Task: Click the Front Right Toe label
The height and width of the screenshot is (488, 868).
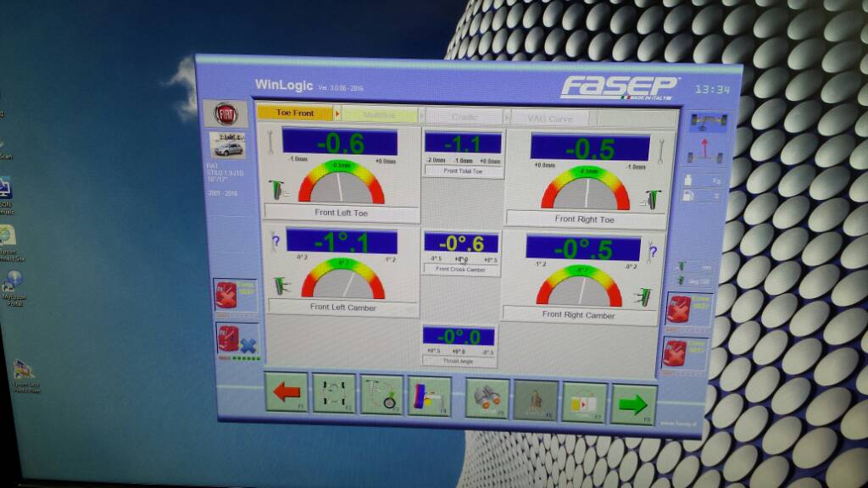Action: [585, 219]
